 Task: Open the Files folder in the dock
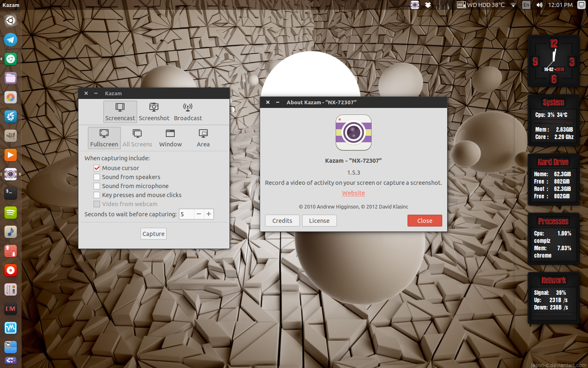[x=11, y=78]
